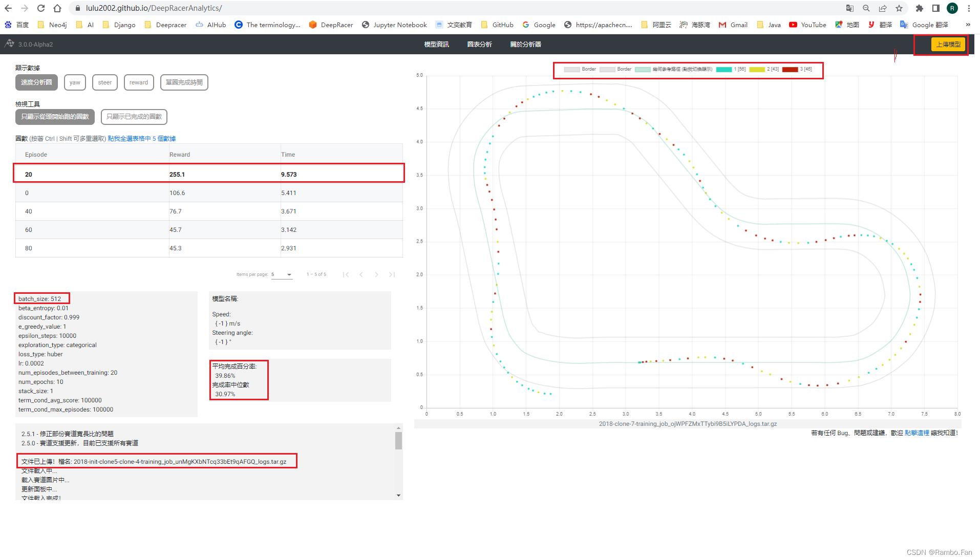
Task: Click the DeepRacer Analytics logo icon
Action: (9, 44)
